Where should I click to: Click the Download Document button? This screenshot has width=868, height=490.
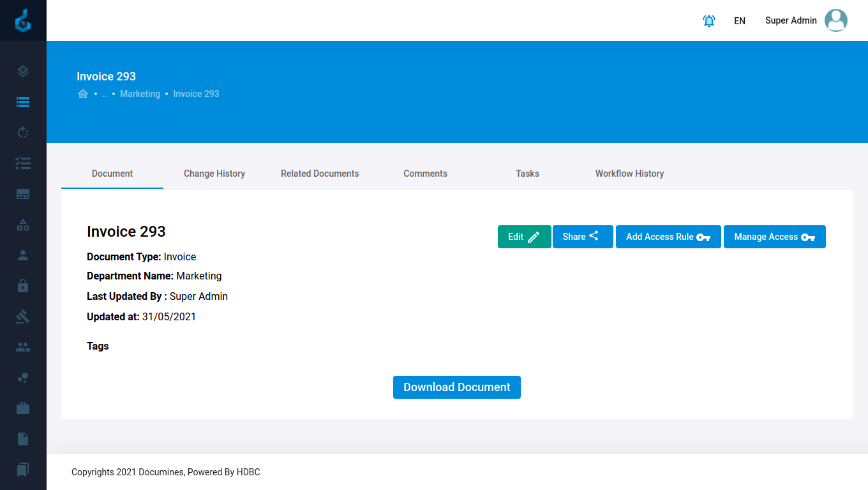tap(457, 387)
